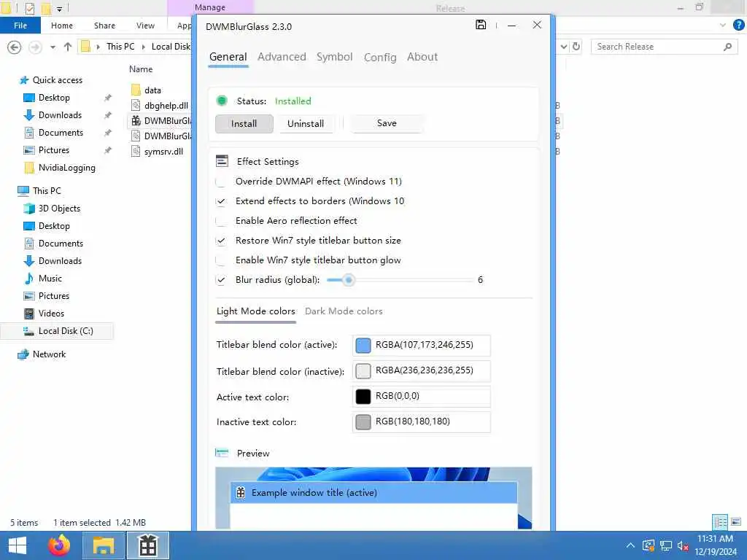Viewport: 747px width, 560px height.
Task: Click the Explorer Back arrow button
Action: coord(15,47)
